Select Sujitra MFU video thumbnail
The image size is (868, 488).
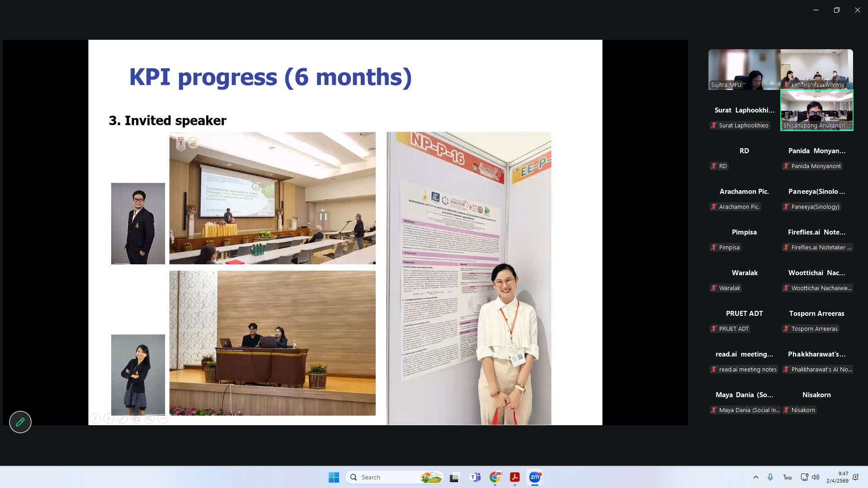click(x=744, y=70)
